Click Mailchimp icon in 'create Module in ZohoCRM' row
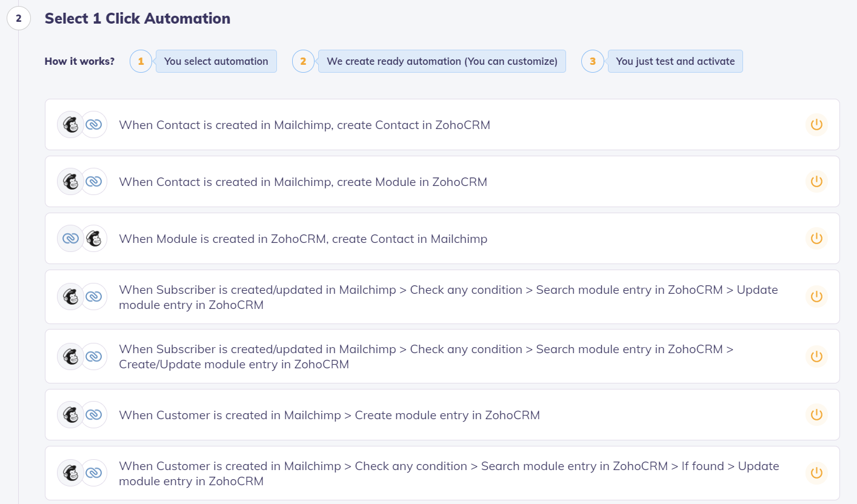The width and height of the screenshot is (857, 504). pos(70,182)
